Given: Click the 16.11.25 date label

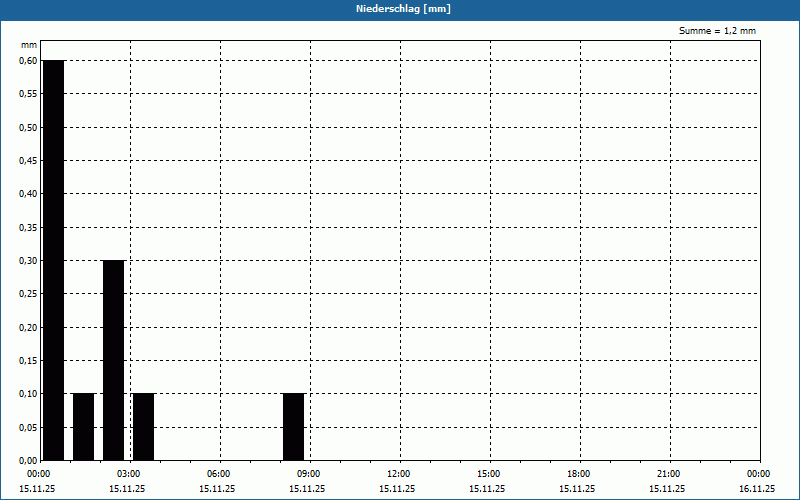Looking at the screenshot, I should coord(757,489).
